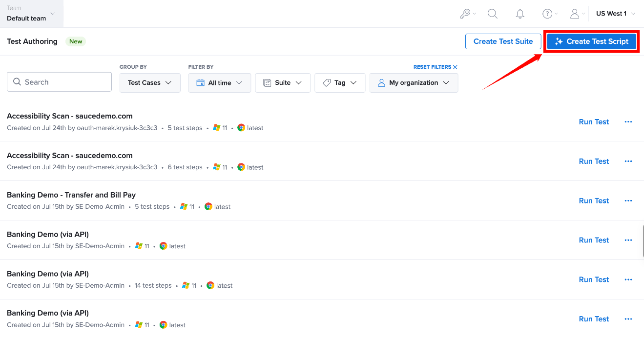Click the Windows icon in the Transfer and Bill Pay row
644x337 pixels.
pos(184,207)
